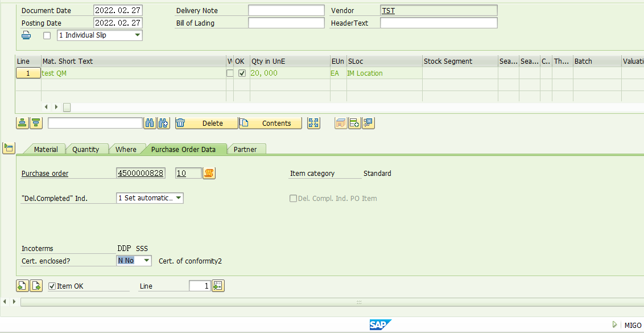Click the sort ascending icon below table

tap(22, 123)
